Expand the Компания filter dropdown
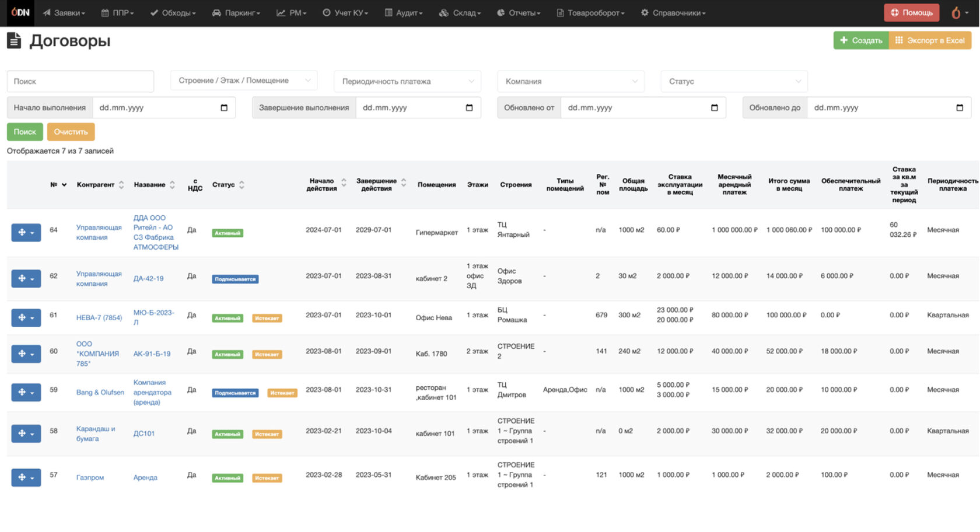The width and height of the screenshot is (980, 532). click(570, 82)
